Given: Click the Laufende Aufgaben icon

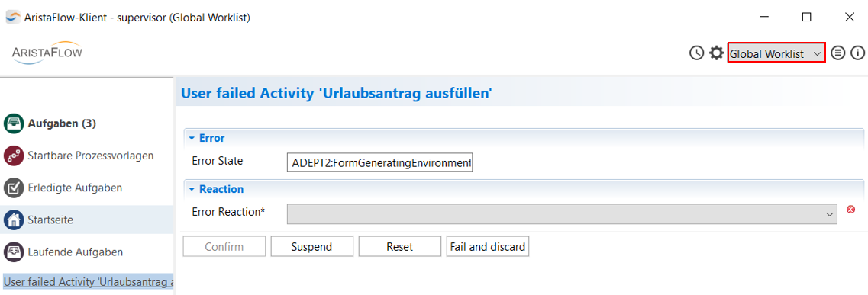Looking at the screenshot, I should tap(13, 252).
